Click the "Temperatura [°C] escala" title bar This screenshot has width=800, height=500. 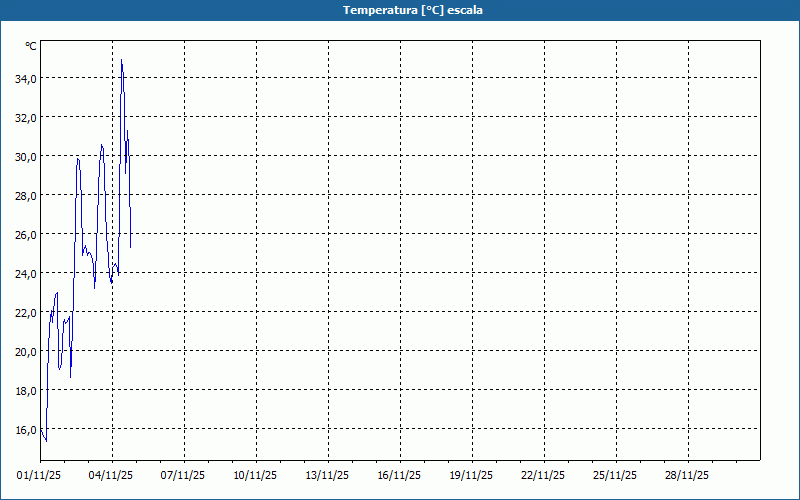pos(400,10)
